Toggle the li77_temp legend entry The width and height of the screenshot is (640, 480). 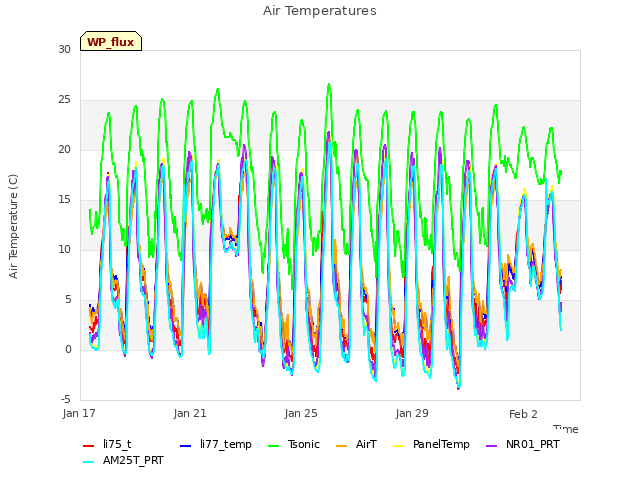[x=216, y=444]
